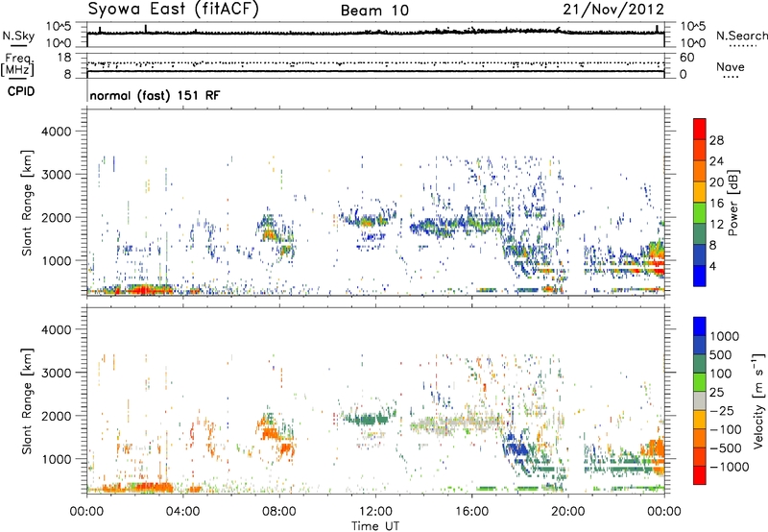Viewport: 768px width, 532px height.
Task: Click the "Freq. [MHz]" axis label
Action: pyautogui.click(x=17, y=65)
